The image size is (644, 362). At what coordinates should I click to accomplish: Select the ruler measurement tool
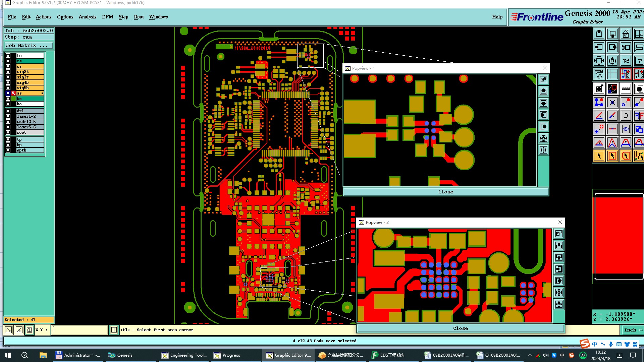(626, 89)
